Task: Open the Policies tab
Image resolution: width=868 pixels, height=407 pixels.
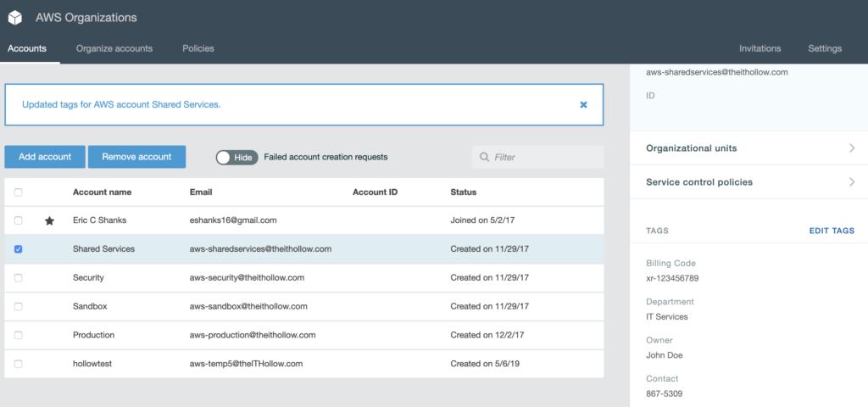Action: point(198,48)
